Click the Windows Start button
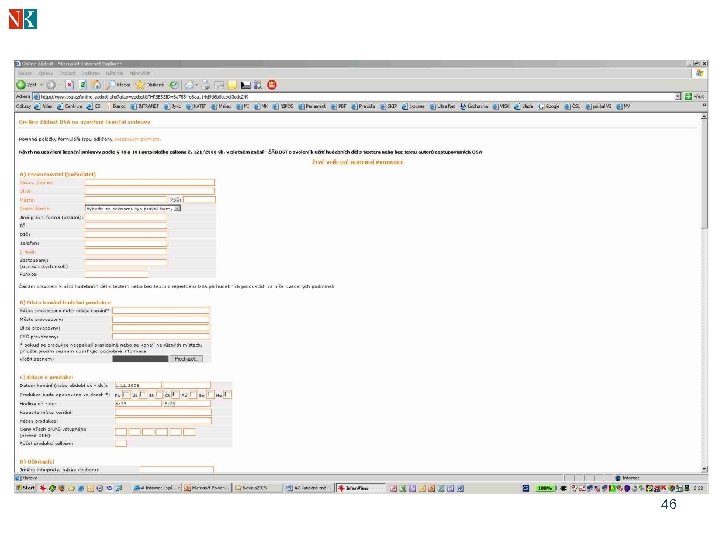This screenshot has height=540, width=720. coord(26,488)
